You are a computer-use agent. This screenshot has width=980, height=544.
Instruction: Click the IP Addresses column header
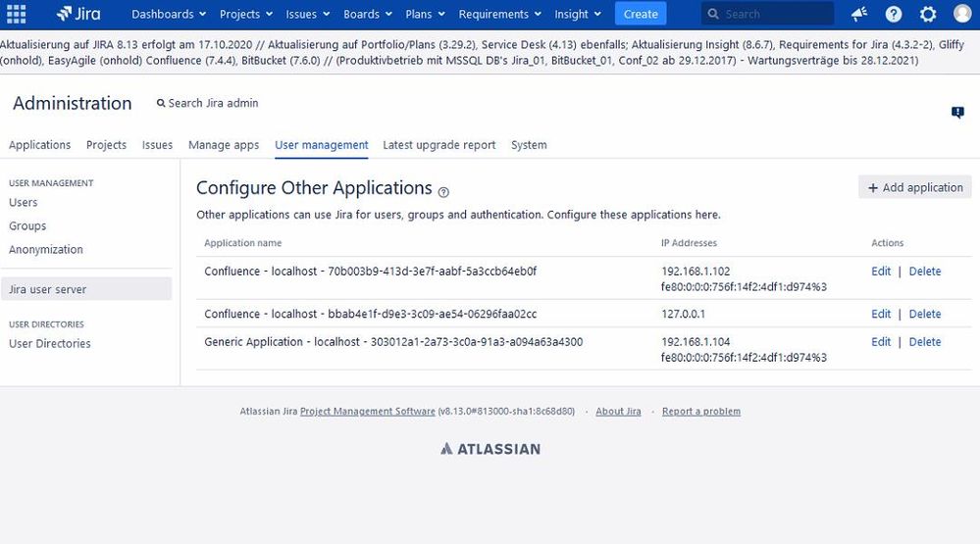[x=690, y=243]
